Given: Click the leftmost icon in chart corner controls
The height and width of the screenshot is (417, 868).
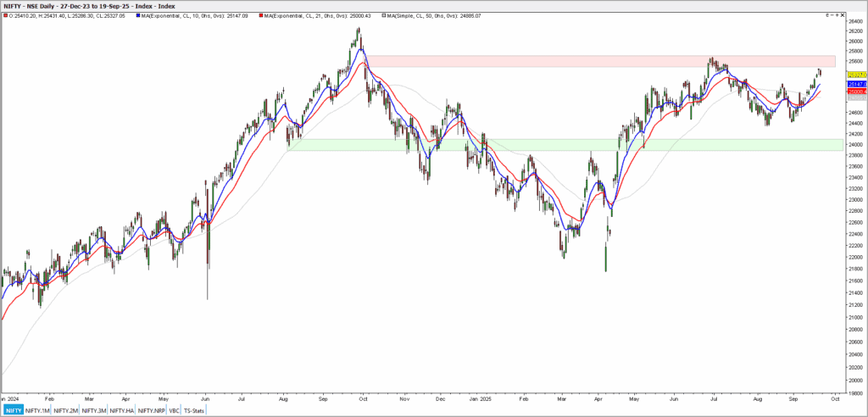Looking at the screenshot, I should (x=826, y=14).
